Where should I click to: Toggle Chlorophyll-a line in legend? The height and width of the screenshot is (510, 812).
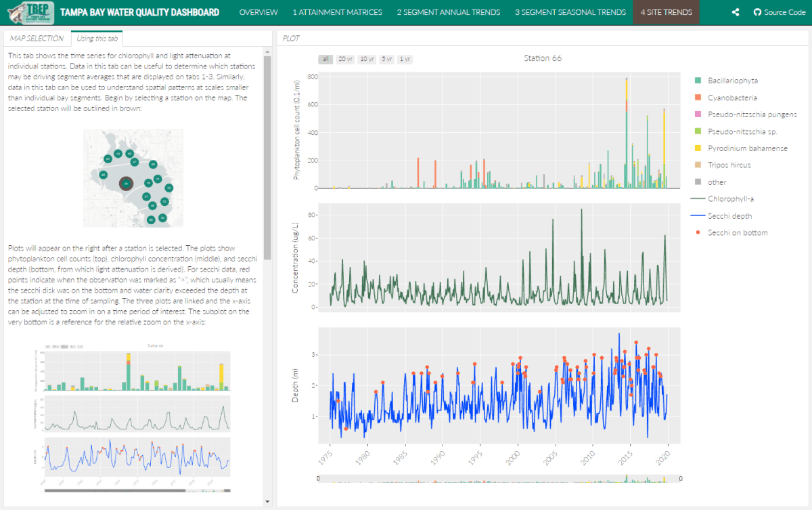click(x=722, y=199)
